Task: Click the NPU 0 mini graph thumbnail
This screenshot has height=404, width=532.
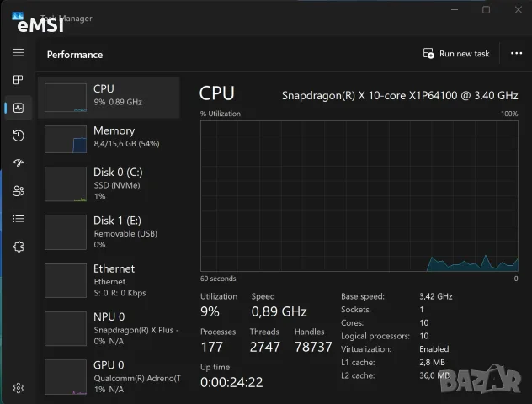Action: [x=66, y=329]
